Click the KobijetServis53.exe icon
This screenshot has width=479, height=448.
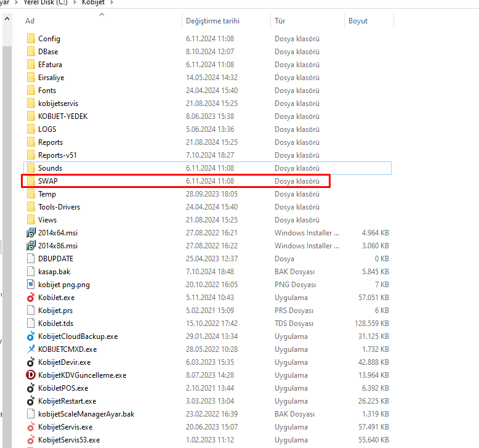[31, 440]
